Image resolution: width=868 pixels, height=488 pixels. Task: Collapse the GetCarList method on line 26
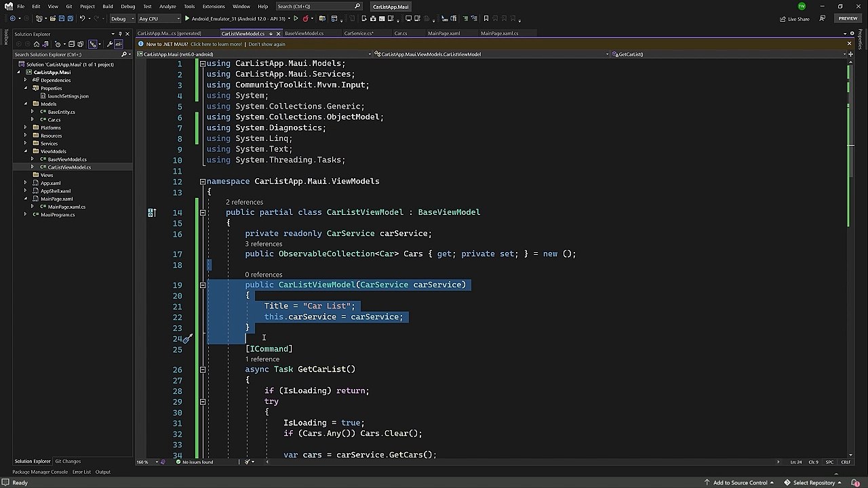click(x=202, y=370)
